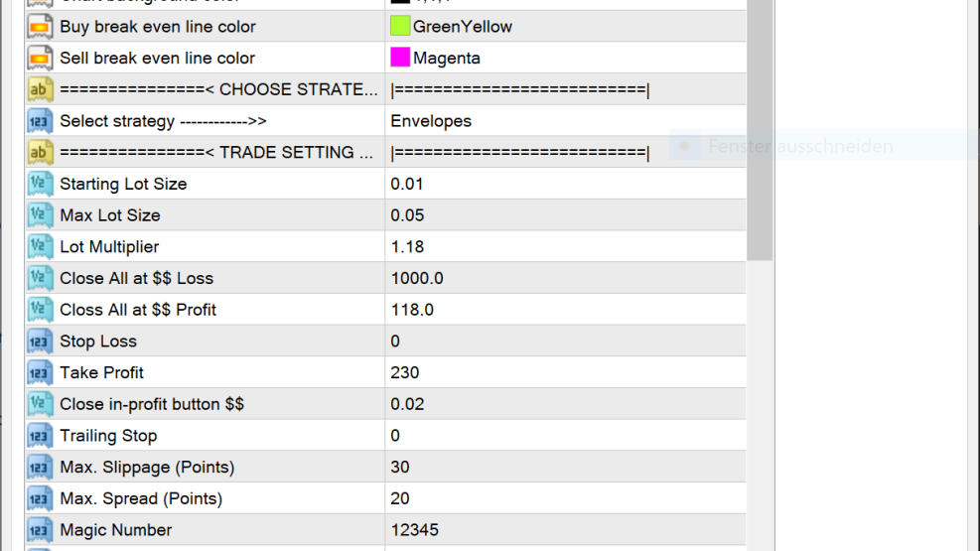This screenshot has height=551, width=980.
Task: Click the color icon beside Buy break even line color
Action: point(40,27)
